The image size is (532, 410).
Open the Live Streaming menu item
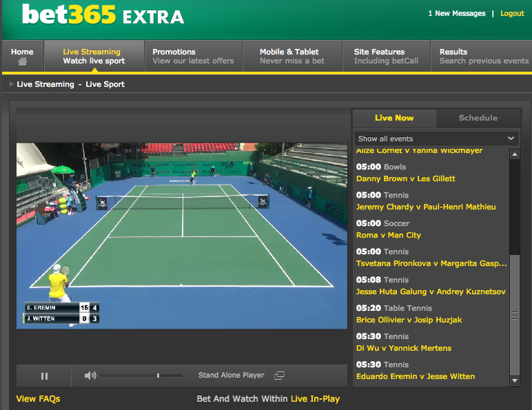click(94, 57)
